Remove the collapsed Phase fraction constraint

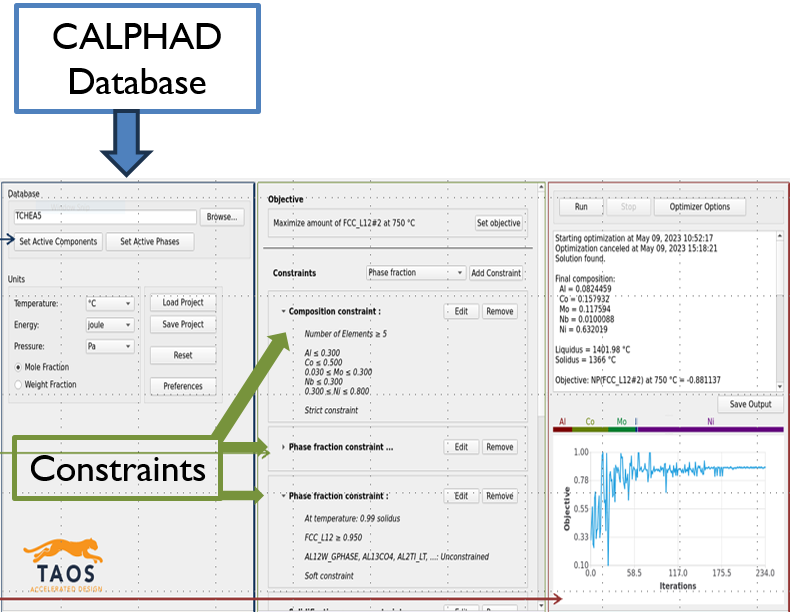tap(499, 447)
